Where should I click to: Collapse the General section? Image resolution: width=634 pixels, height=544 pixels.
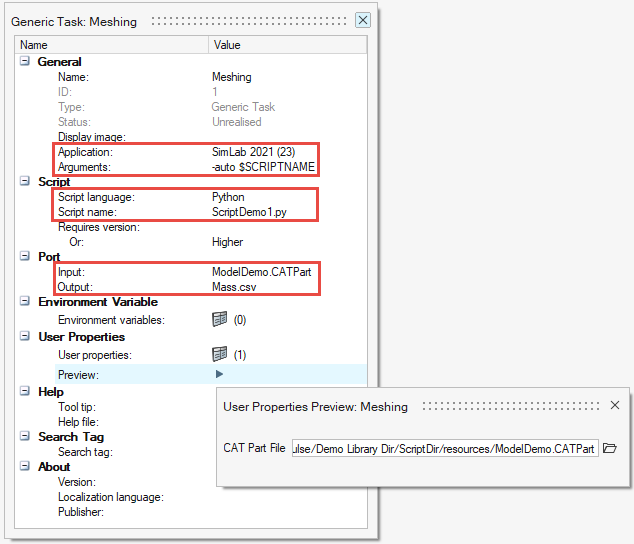[25, 62]
